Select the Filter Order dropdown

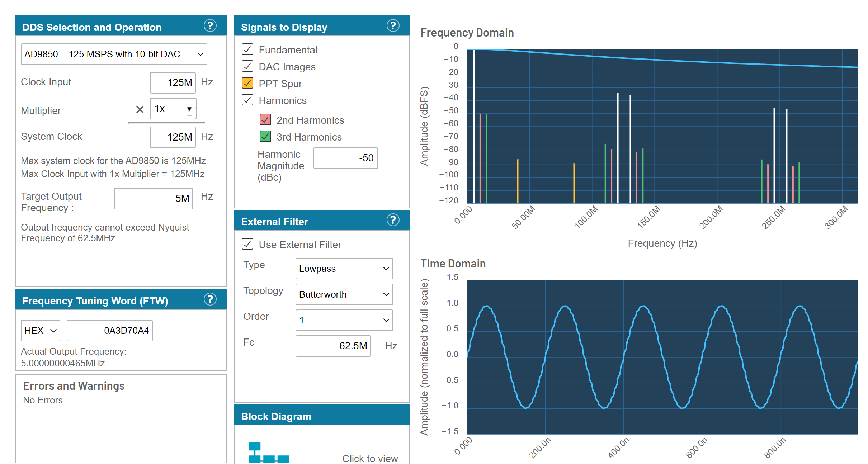[x=342, y=320]
